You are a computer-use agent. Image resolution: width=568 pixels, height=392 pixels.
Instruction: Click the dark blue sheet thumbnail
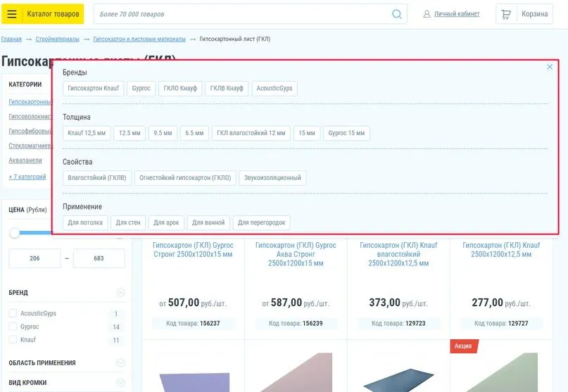[398, 380]
